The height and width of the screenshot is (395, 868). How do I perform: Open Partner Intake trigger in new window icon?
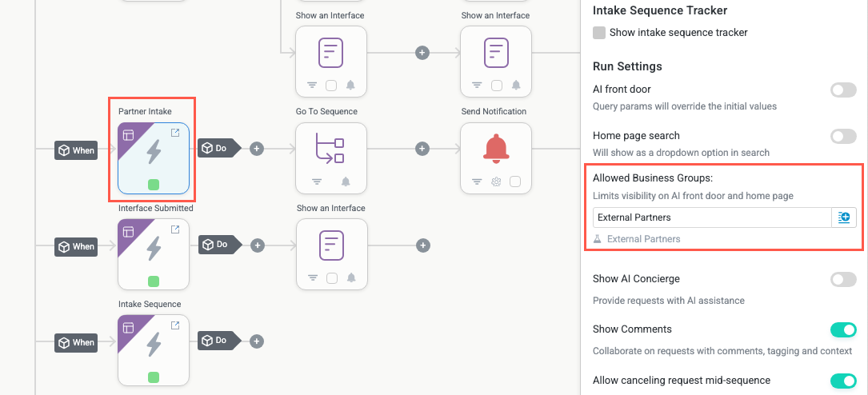tap(175, 134)
